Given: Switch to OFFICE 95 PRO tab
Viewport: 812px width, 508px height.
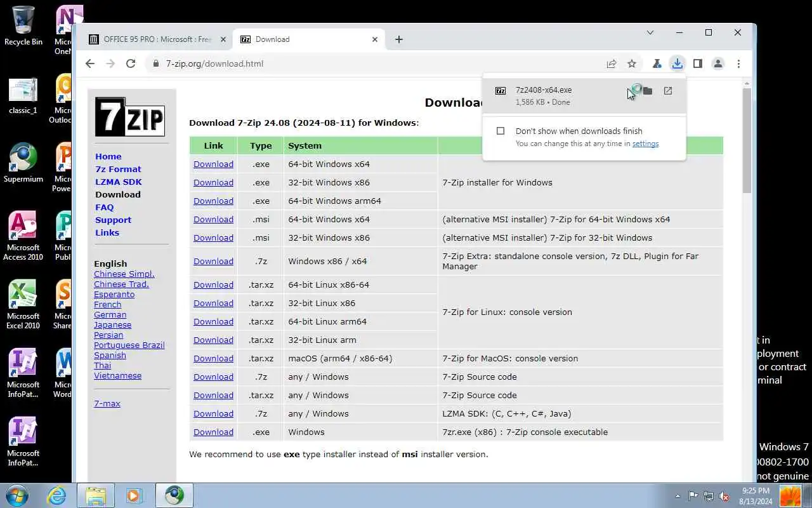Looking at the screenshot, I should point(157,39).
